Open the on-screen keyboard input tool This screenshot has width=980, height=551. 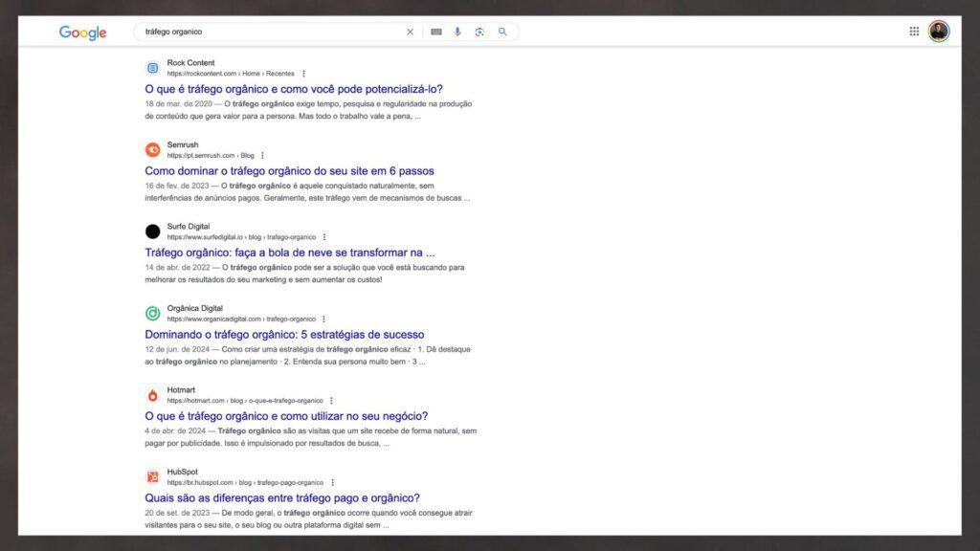436,32
